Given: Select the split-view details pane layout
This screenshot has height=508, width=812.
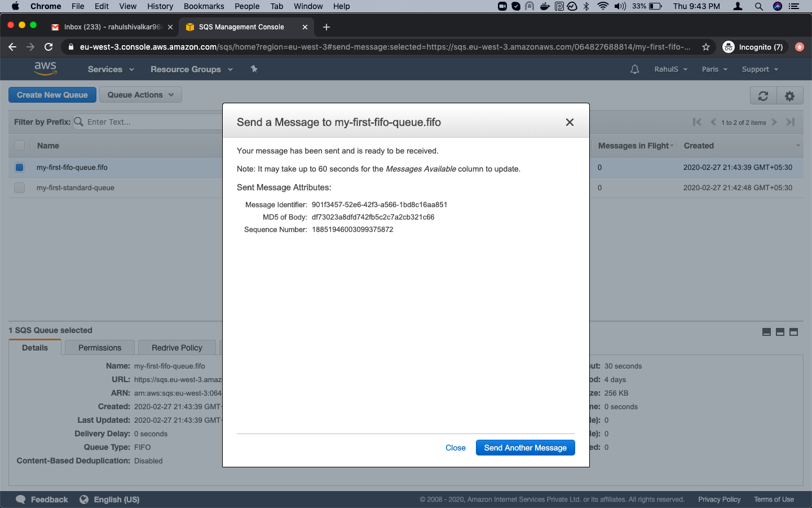Looking at the screenshot, I should pos(780,332).
